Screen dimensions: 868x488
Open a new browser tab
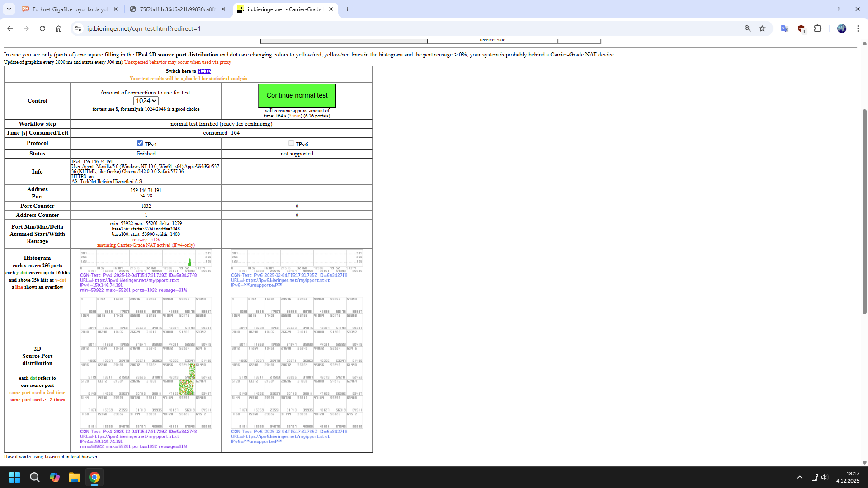tap(347, 9)
